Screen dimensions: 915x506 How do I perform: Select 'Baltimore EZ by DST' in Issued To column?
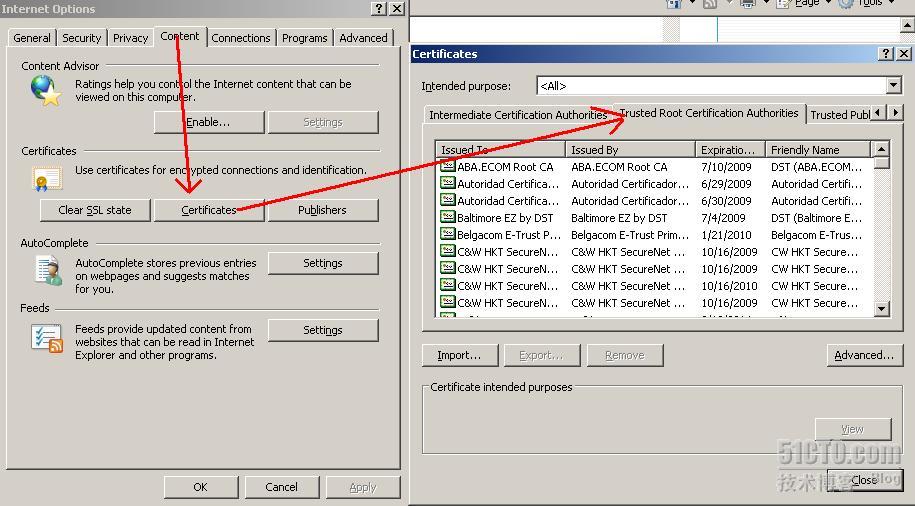505,218
